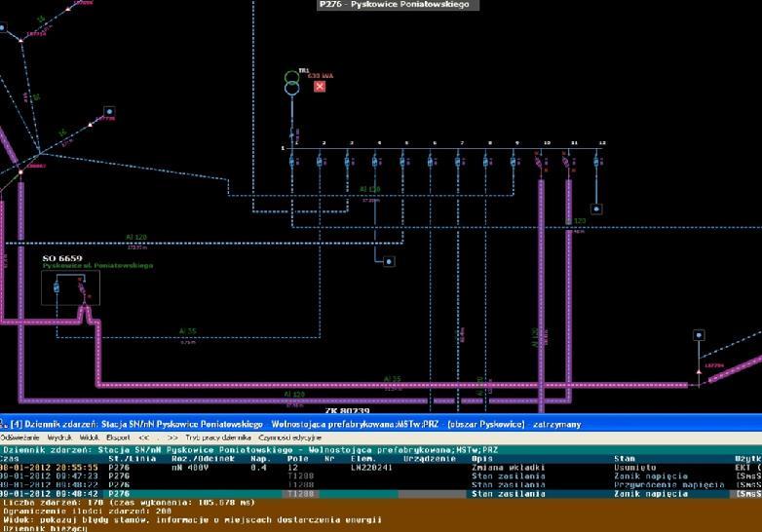Select the fuse in busbar field 6
762x532 pixels.
click(430, 160)
